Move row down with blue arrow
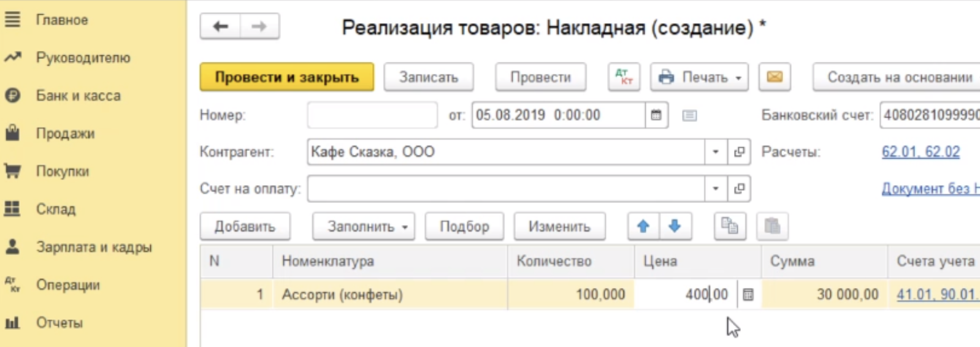Image resolution: width=980 pixels, height=347 pixels. click(x=675, y=226)
